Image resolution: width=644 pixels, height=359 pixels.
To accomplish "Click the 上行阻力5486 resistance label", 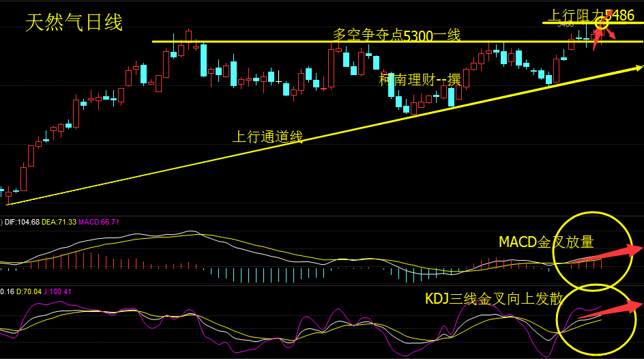I will [591, 16].
